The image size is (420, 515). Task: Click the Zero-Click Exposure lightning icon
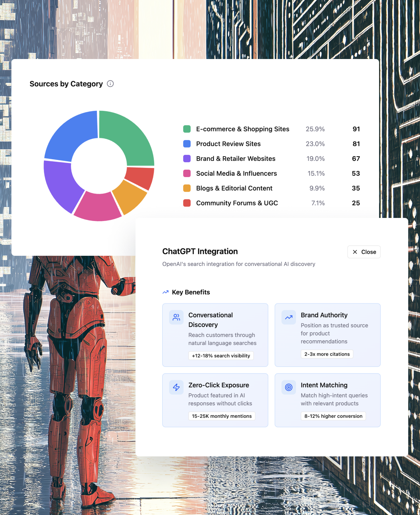click(x=176, y=387)
